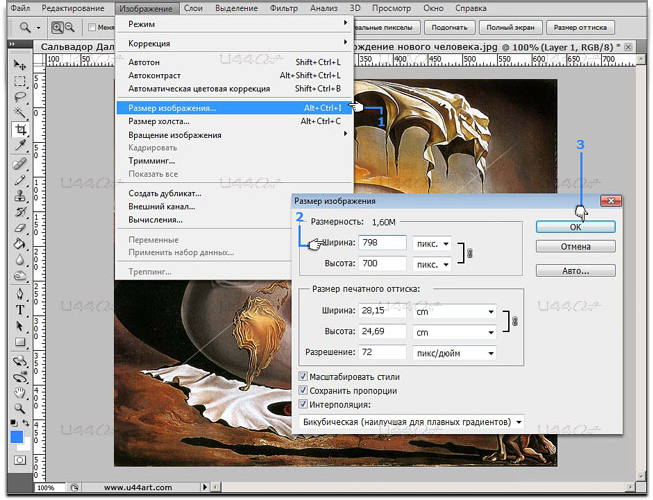The image size is (653, 500).
Task: Select the History Brush tool
Action: [x=20, y=212]
